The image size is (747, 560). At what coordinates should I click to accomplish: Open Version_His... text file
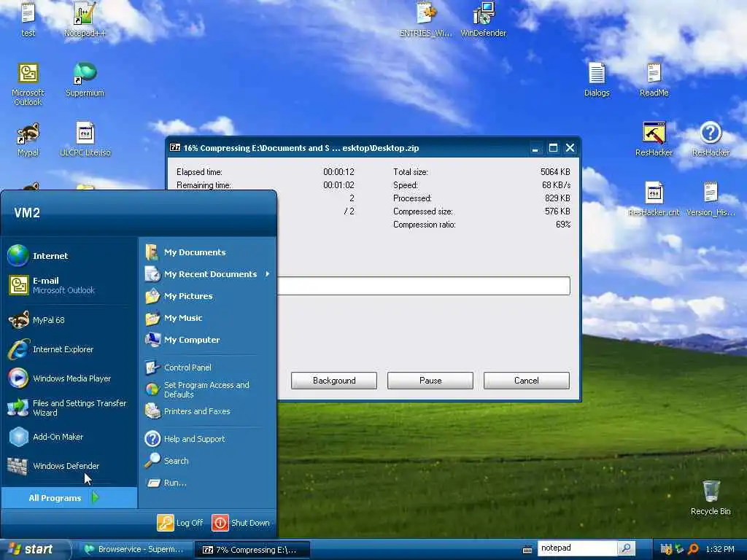click(711, 199)
